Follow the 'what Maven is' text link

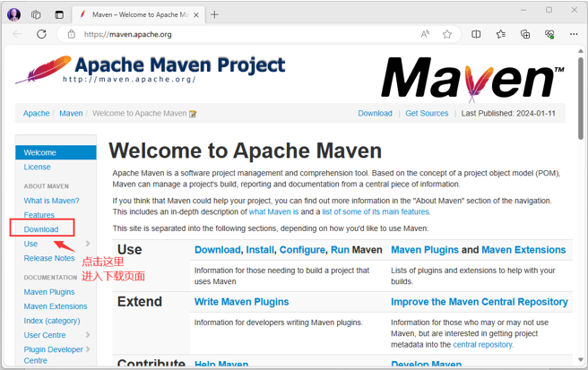click(x=273, y=211)
